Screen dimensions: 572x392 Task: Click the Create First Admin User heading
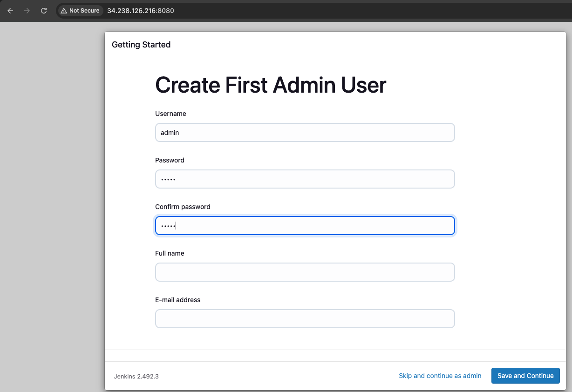(271, 85)
